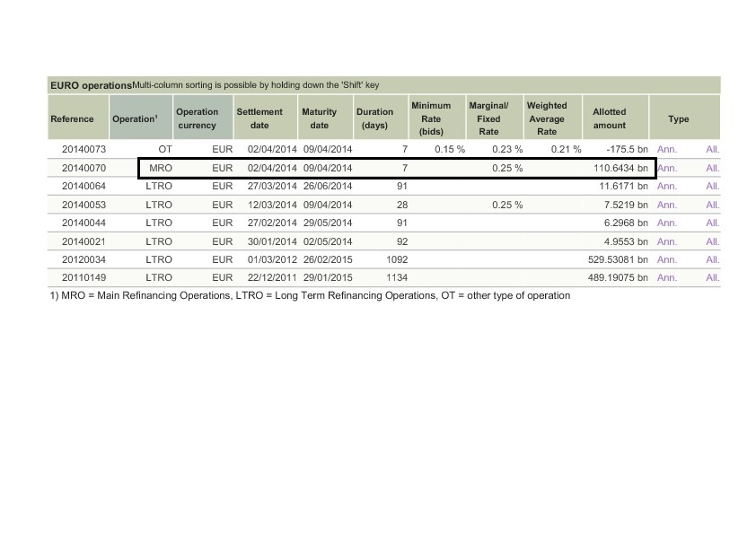Open All. link for reference 20140070
The height and width of the screenshot is (534, 756).
coord(713,168)
